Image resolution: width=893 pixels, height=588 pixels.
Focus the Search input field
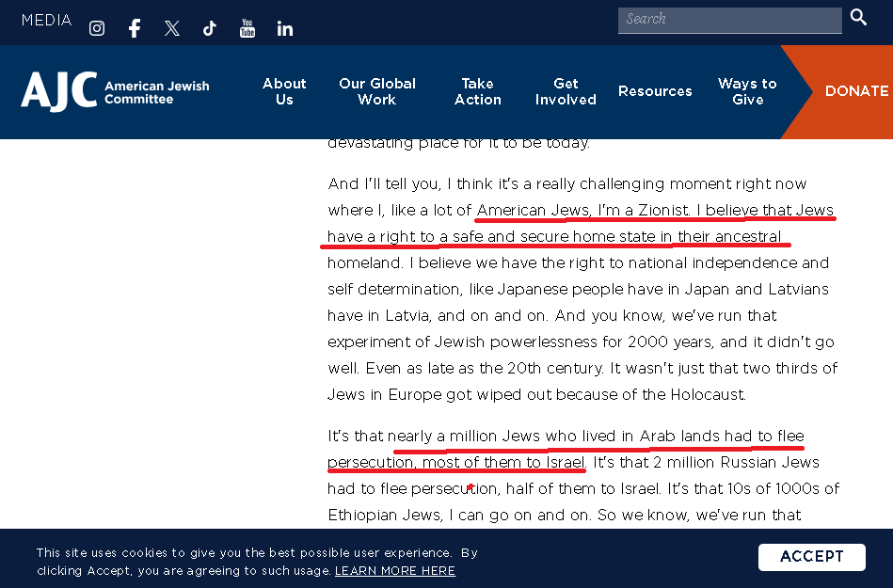tap(729, 20)
